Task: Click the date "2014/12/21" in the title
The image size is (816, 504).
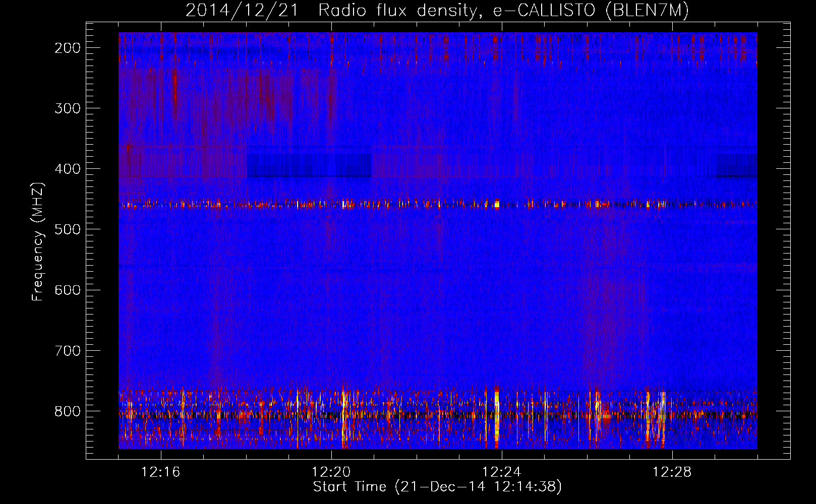Action: coord(243,11)
